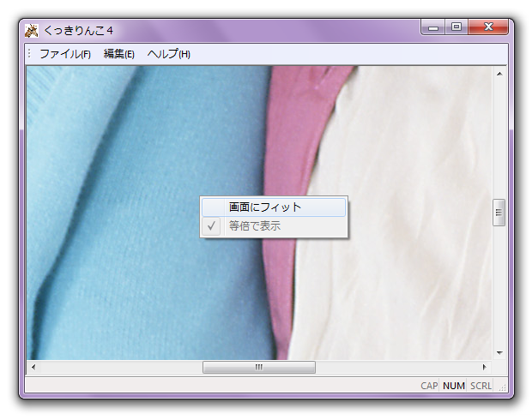
Task: Click the vertical scrollbar up arrow
Action: 499,74
